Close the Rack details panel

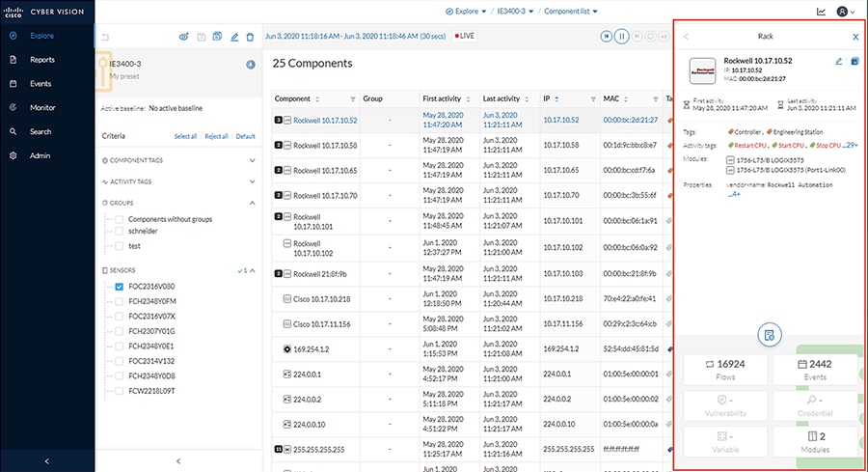pos(855,37)
